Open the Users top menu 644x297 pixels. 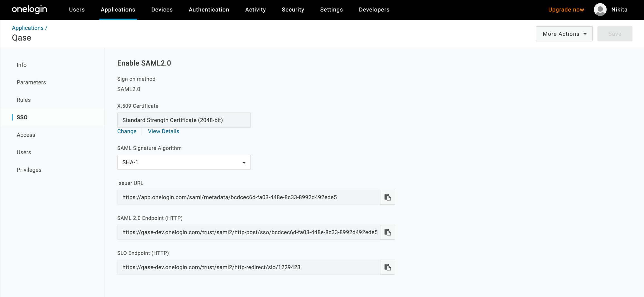click(77, 10)
